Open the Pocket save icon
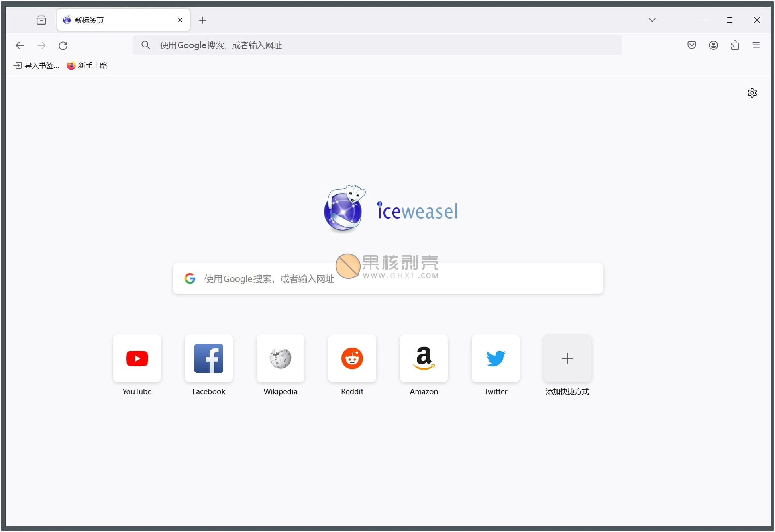This screenshot has height=532, width=775. click(692, 45)
